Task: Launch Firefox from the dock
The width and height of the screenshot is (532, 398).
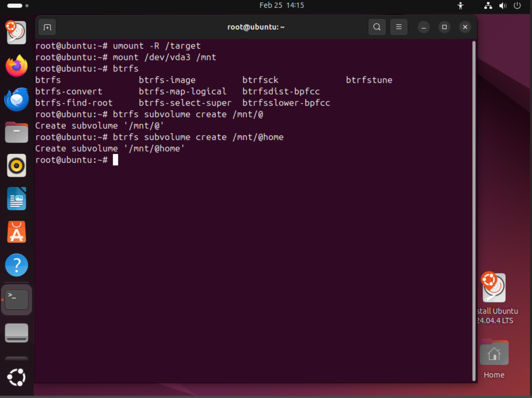Action: pyautogui.click(x=17, y=66)
